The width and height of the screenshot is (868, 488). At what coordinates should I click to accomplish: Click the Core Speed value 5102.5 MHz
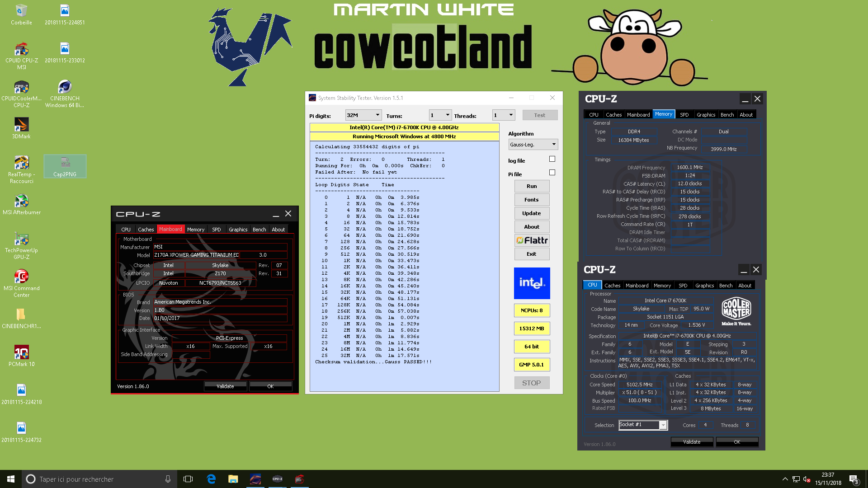click(640, 385)
